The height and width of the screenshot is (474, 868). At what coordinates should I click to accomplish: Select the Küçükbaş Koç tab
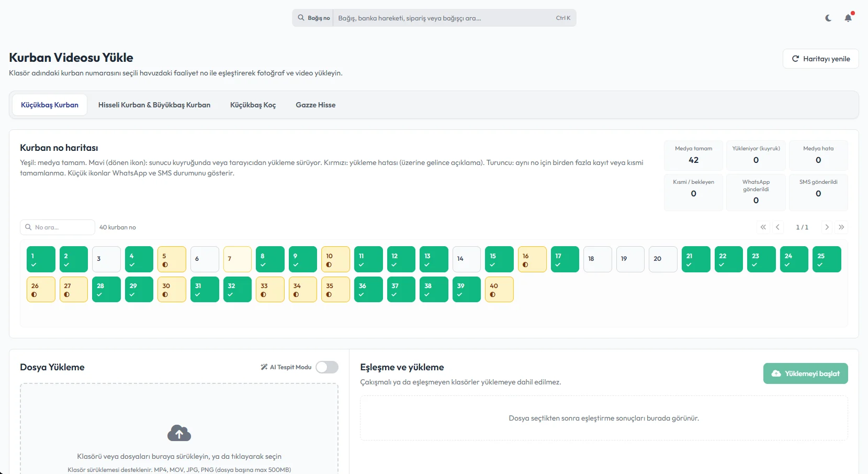tap(253, 105)
